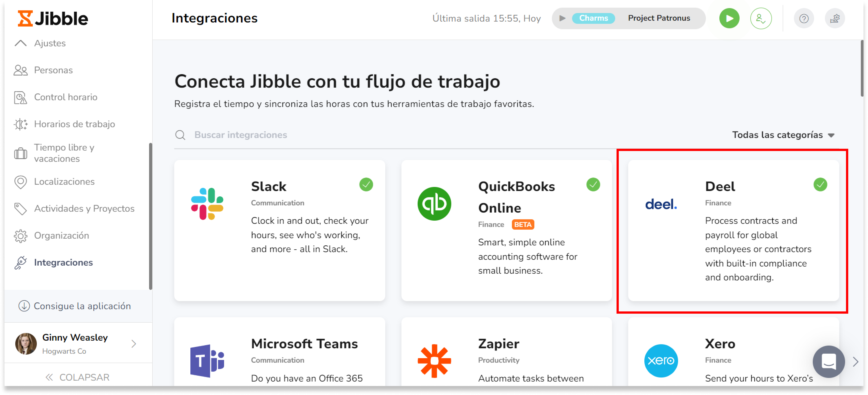Click the right arrow beside chat bubble
Image resolution: width=868 pixels, height=395 pixels.
coord(856,362)
